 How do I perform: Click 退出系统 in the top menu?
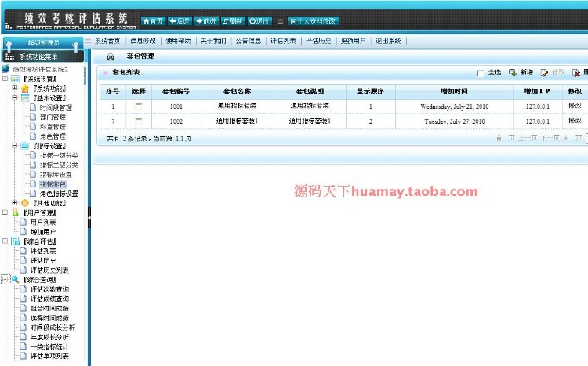tap(389, 41)
